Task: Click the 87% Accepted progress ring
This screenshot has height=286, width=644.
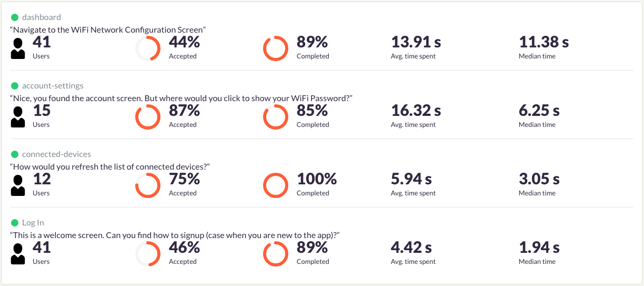Action: tap(148, 117)
